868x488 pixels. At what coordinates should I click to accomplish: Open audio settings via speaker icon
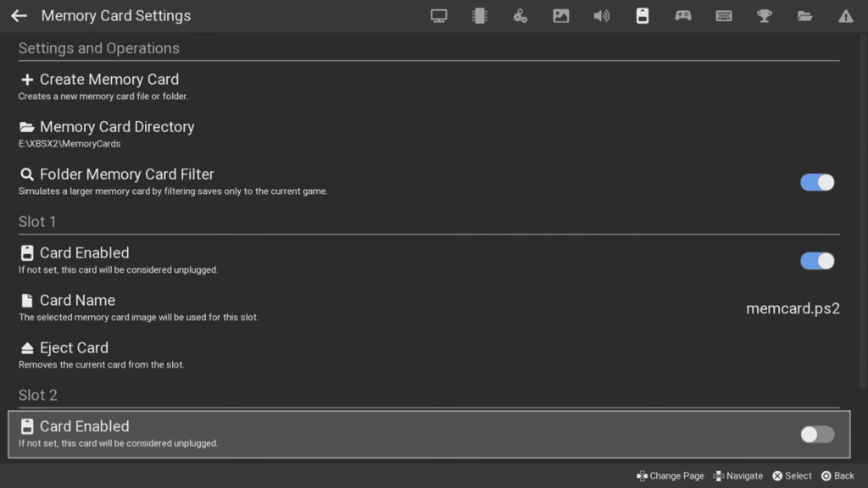click(x=601, y=15)
